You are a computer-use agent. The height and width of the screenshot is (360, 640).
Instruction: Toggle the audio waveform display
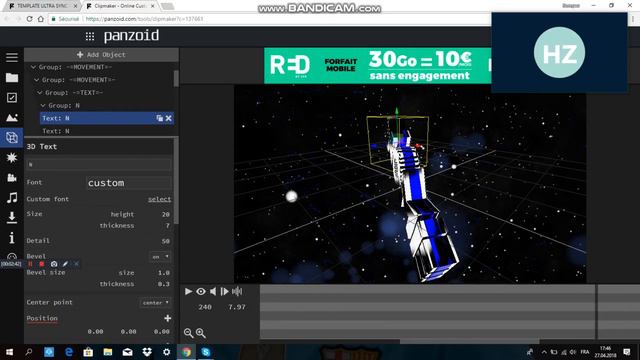pos(237,291)
